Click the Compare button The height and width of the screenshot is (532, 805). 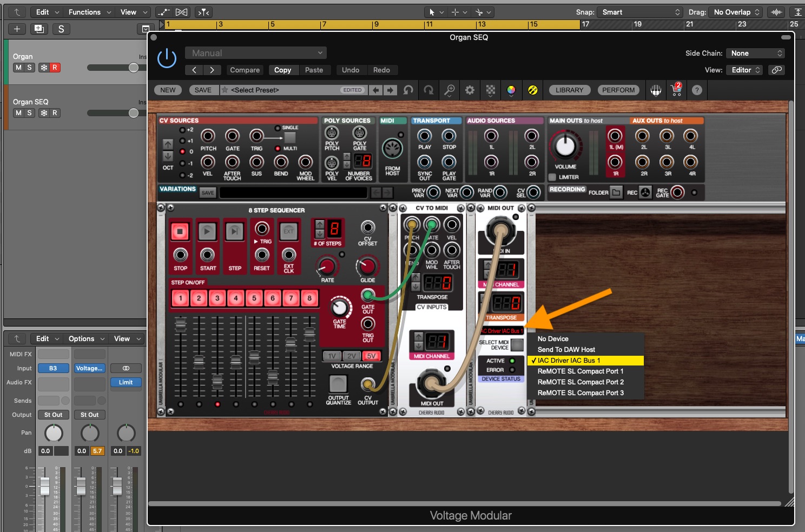pos(245,70)
